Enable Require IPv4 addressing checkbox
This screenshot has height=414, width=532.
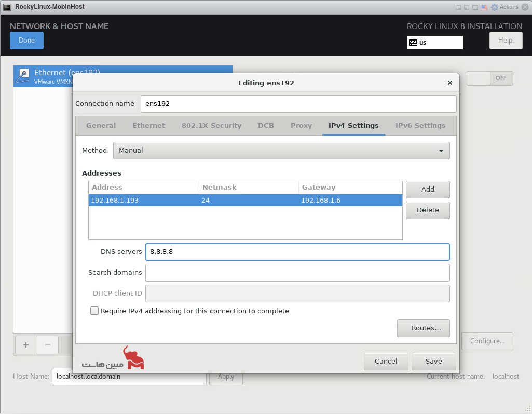(94, 311)
